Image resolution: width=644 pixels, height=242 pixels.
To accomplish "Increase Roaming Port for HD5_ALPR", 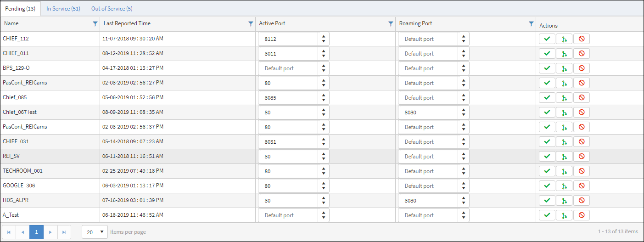I will (464, 198).
